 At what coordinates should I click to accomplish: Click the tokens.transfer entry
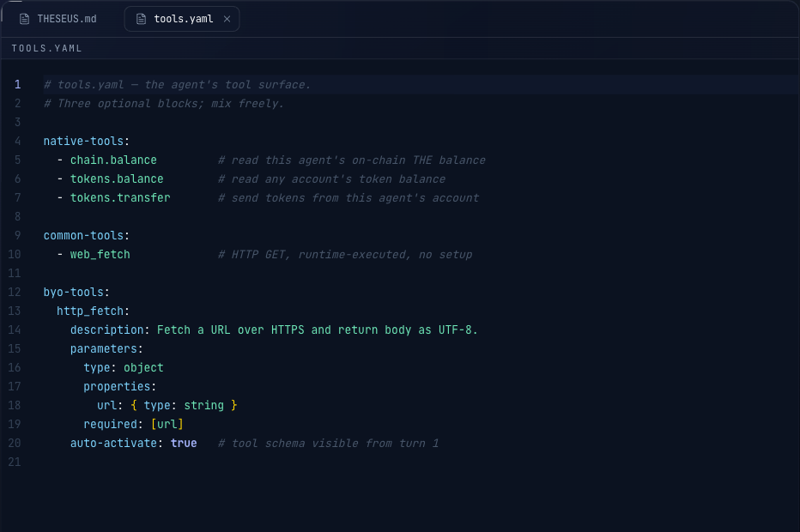[120, 197]
